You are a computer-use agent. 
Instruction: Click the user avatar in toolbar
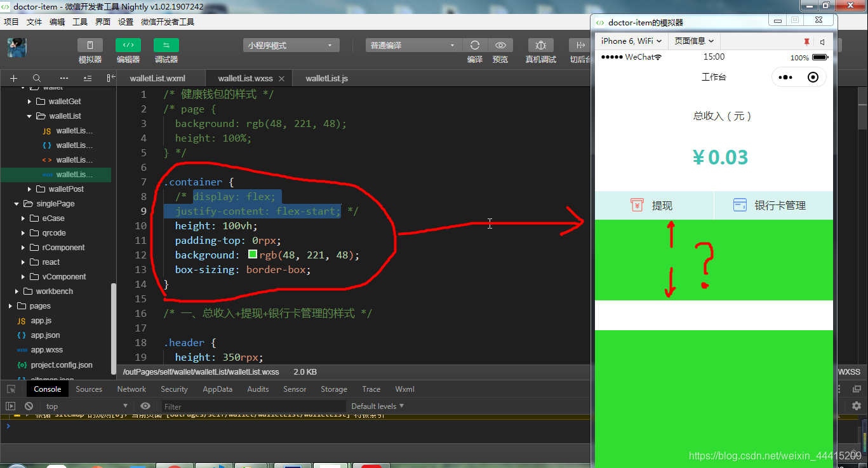(17, 47)
